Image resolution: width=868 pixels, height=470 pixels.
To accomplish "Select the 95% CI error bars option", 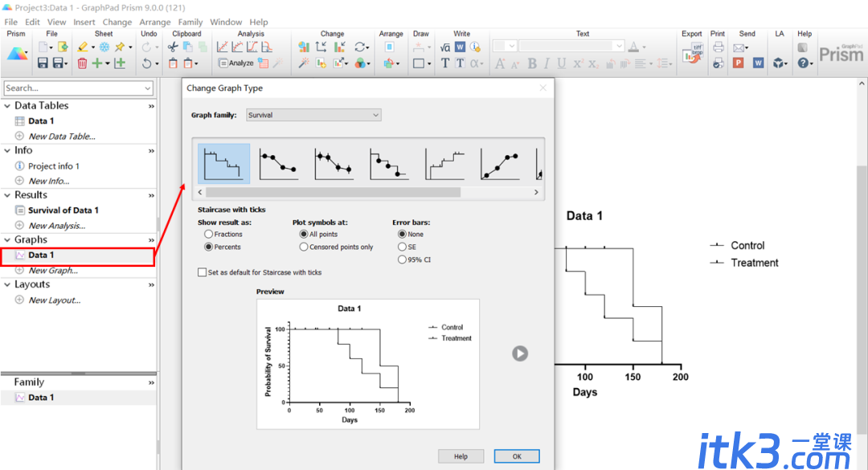I will [403, 260].
